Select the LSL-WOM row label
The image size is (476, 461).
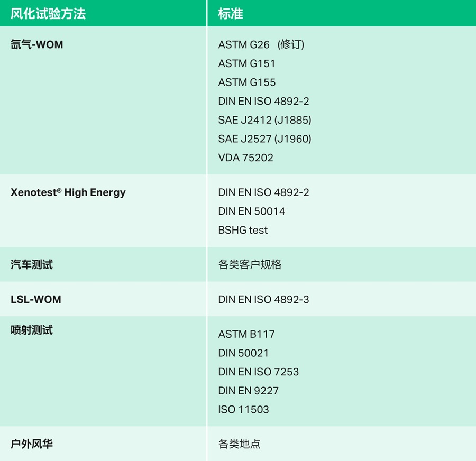tap(36, 299)
